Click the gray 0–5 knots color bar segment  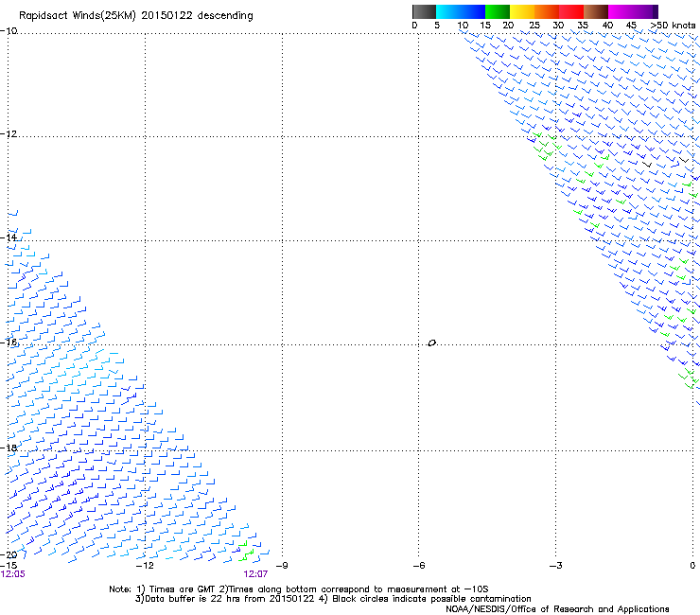click(424, 11)
